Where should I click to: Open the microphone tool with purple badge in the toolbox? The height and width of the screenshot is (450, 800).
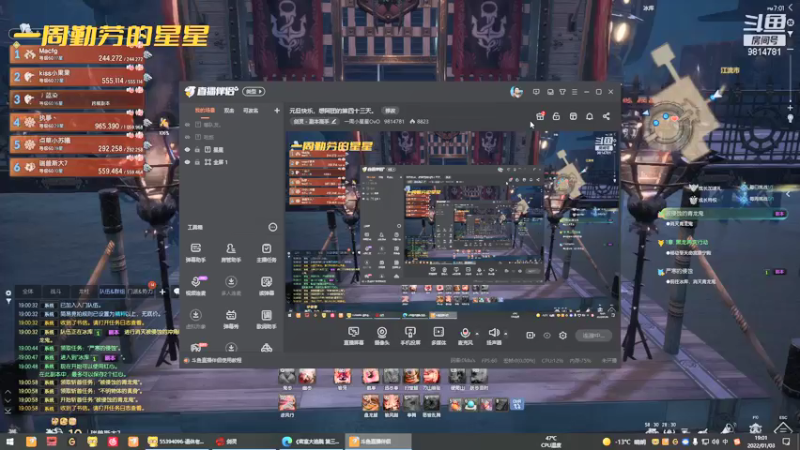point(195,286)
